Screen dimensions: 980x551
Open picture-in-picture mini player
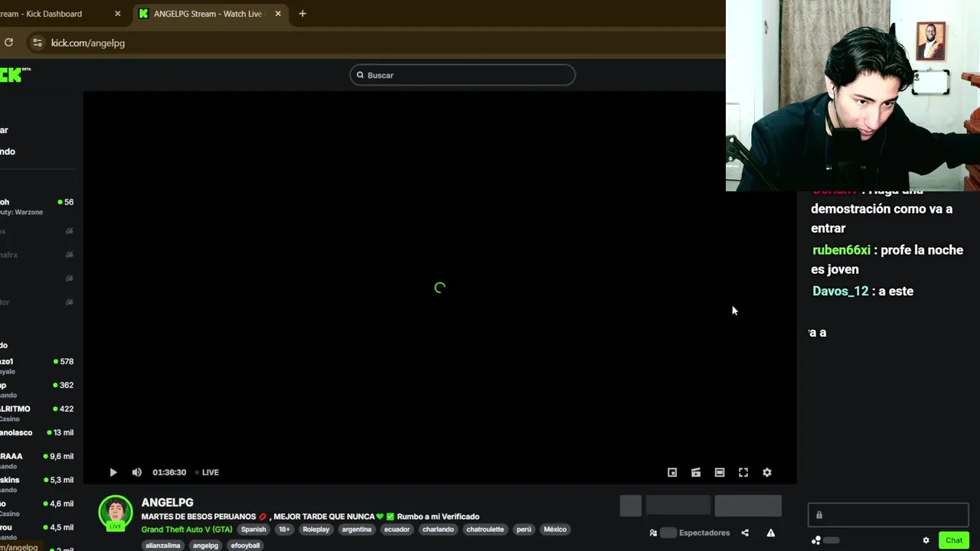(672, 472)
